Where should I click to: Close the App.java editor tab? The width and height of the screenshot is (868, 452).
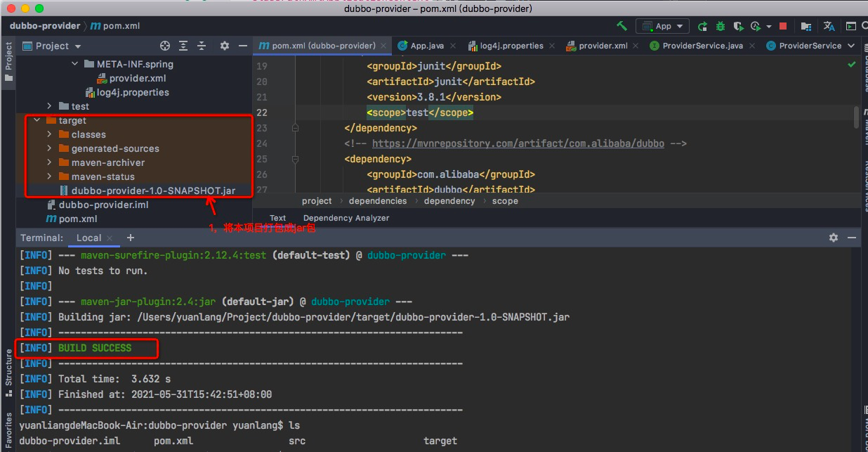452,46
